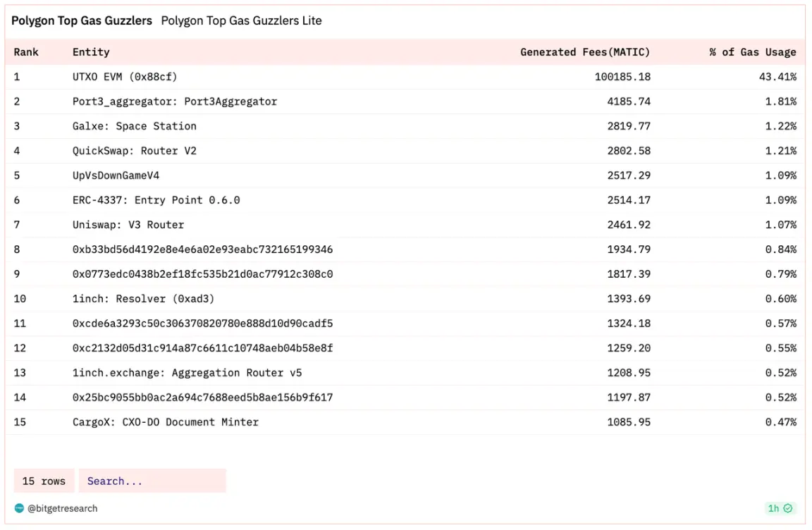This screenshot has width=812, height=530.
Task: Sort by Generated Fees(MATIC) header
Action: pos(585,51)
